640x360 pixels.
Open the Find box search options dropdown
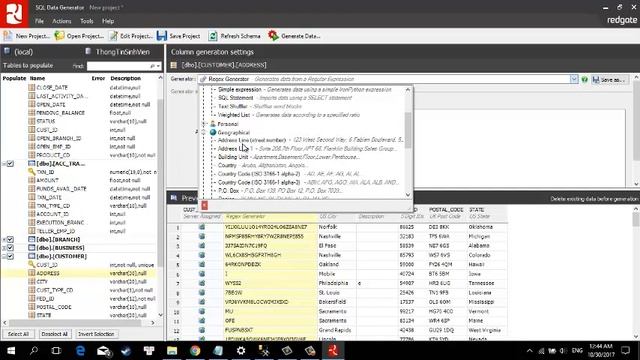(x=158, y=66)
